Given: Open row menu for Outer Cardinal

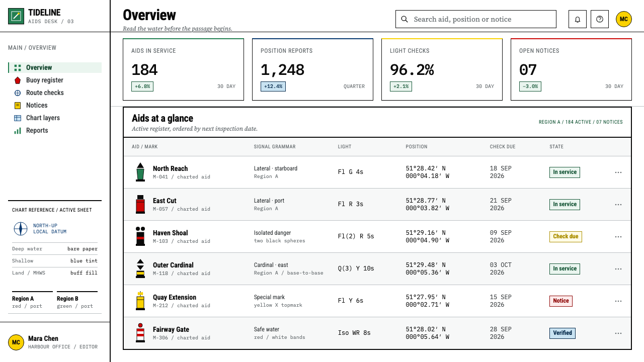Looking at the screenshot, I should tap(618, 269).
